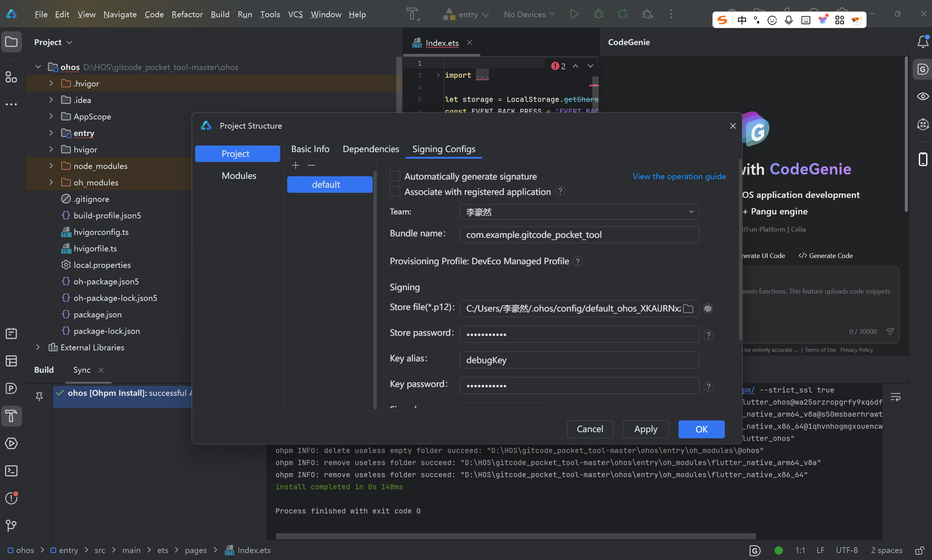Open the Project tool window icon

[11, 41]
